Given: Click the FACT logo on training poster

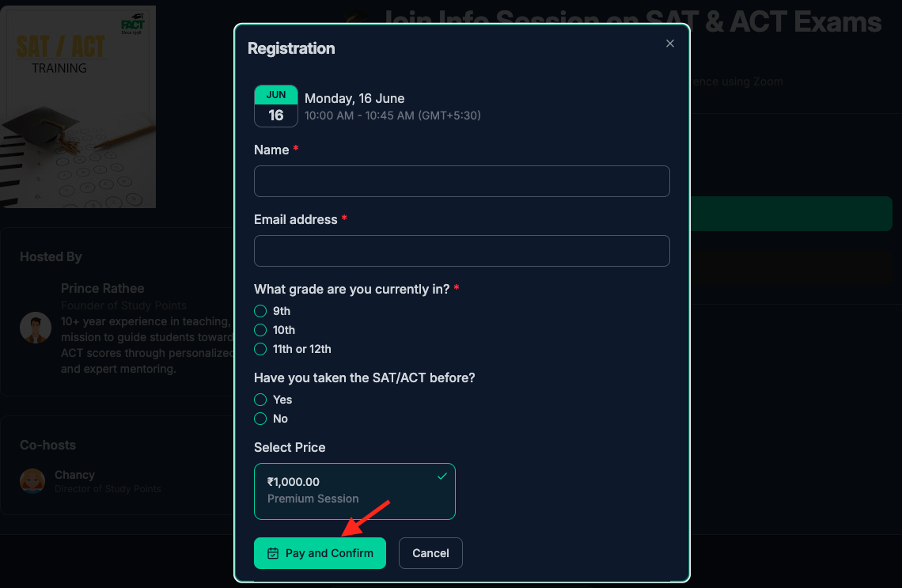Looking at the screenshot, I should [x=132, y=25].
